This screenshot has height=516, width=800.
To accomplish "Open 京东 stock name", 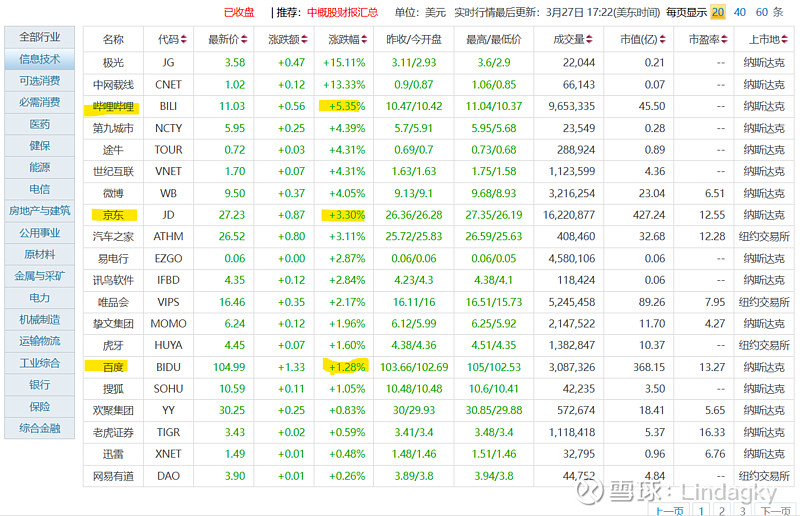I will pyautogui.click(x=113, y=215).
